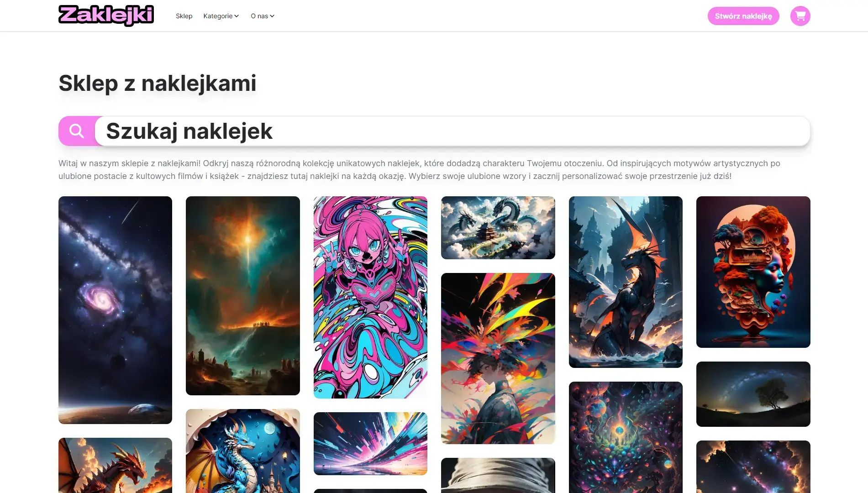Open the dark dragon castle sticker
The image size is (868, 493).
pyautogui.click(x=626, y=282)
